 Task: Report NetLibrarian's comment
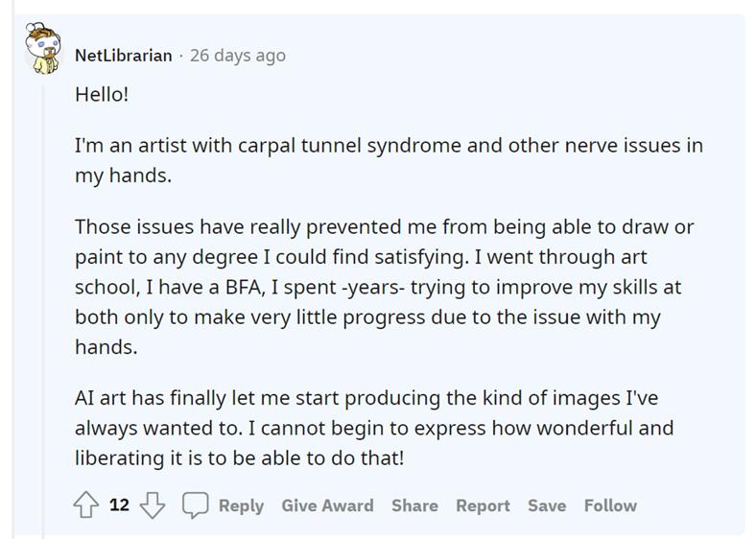[483, 505]
